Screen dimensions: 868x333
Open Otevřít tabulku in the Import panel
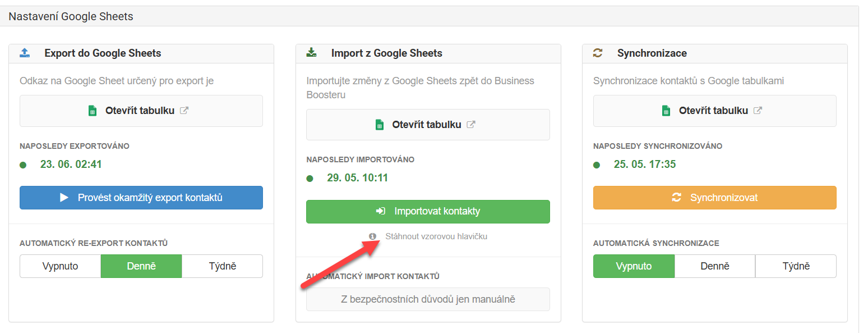(x=428, y=125)
